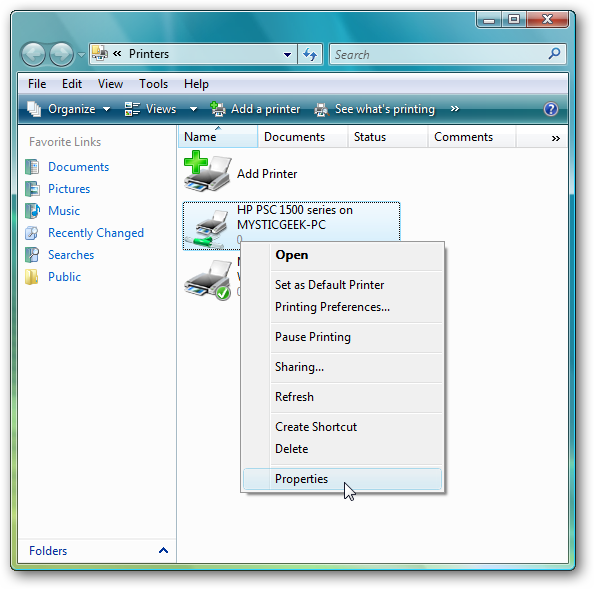Click the Forward navigation arrow button

61,54
